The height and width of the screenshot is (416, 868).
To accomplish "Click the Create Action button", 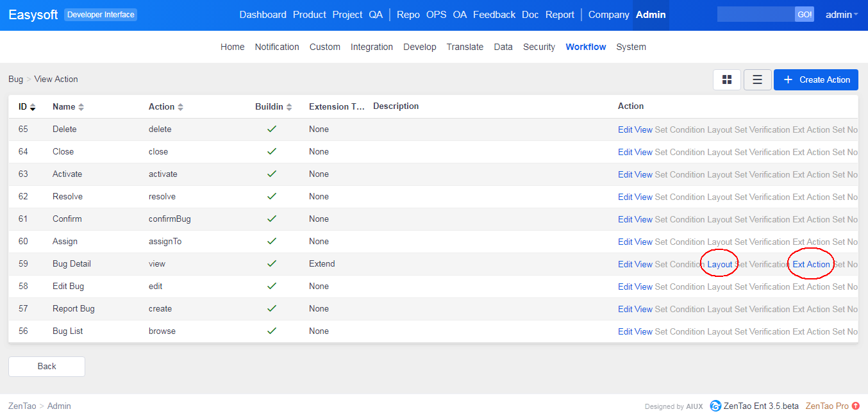I will 815,79.
